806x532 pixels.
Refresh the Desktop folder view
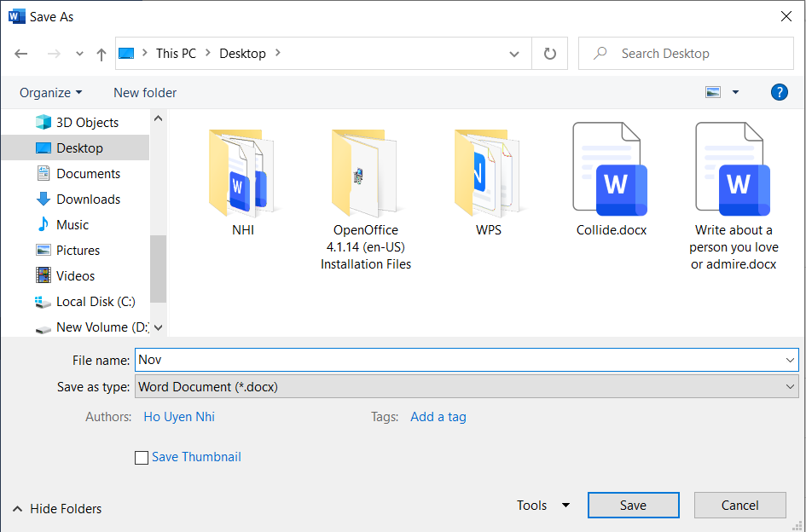coord(549,53)
